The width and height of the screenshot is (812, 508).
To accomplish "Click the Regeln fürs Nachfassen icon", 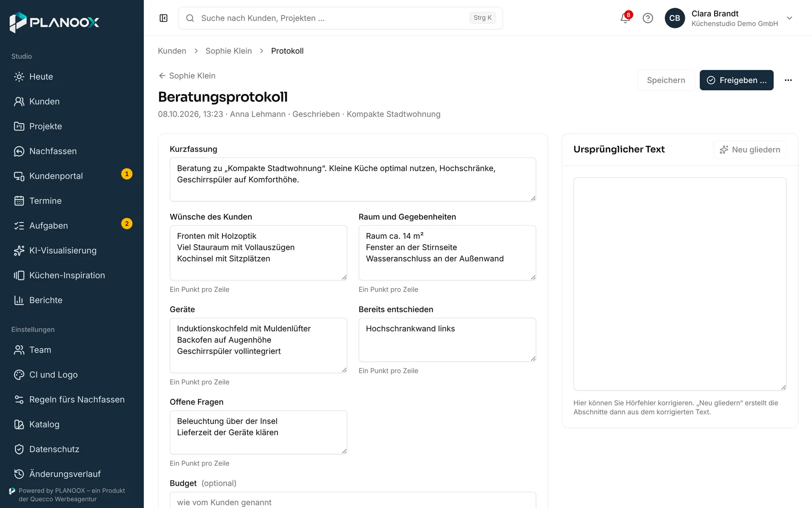I will click(19, 400).
